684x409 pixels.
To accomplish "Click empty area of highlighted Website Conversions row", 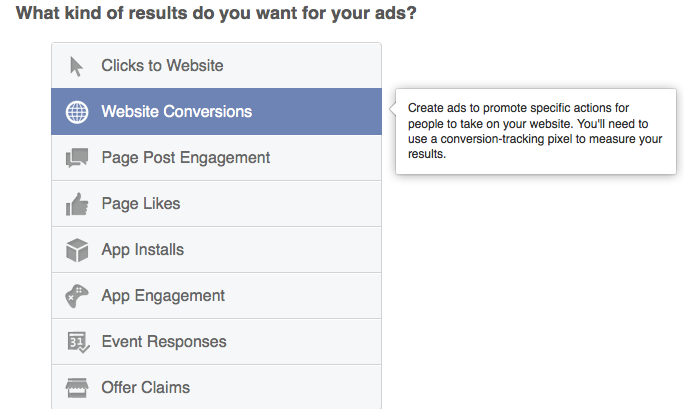I will click(316, 112).
